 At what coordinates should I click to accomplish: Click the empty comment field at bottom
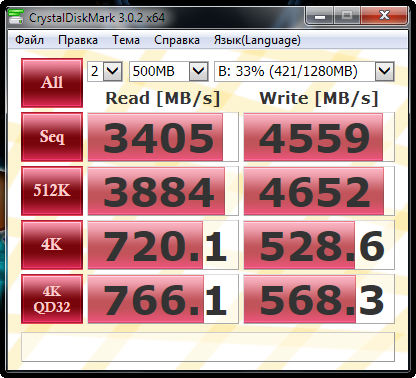[208, 347]
